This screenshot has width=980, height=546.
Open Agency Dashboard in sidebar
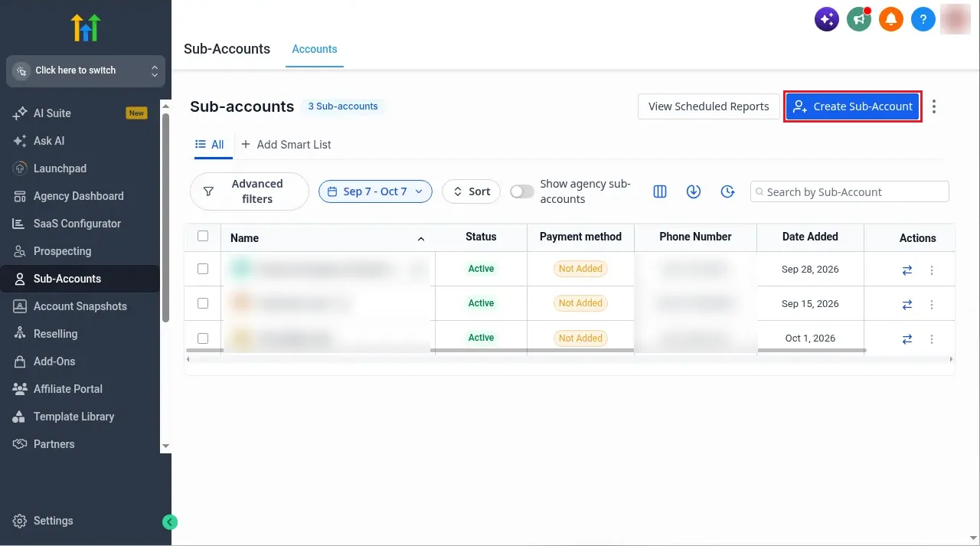click(x=80, y=196)
